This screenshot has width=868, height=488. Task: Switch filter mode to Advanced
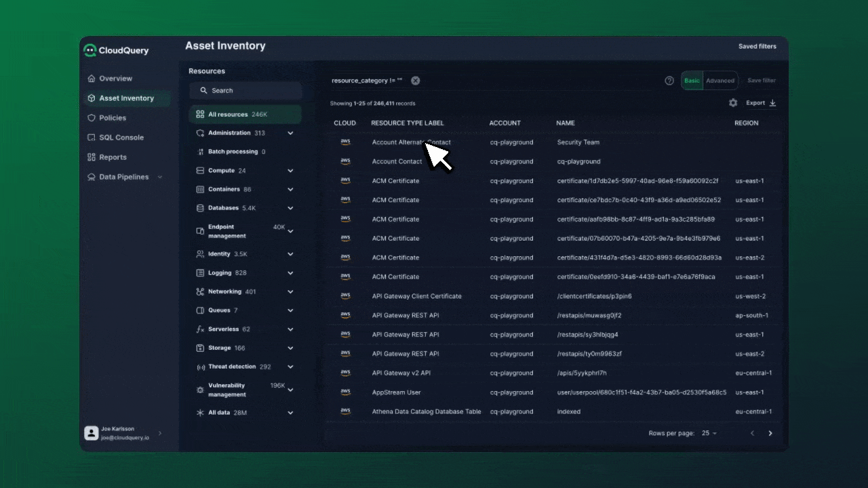click(x=719, y=81)
